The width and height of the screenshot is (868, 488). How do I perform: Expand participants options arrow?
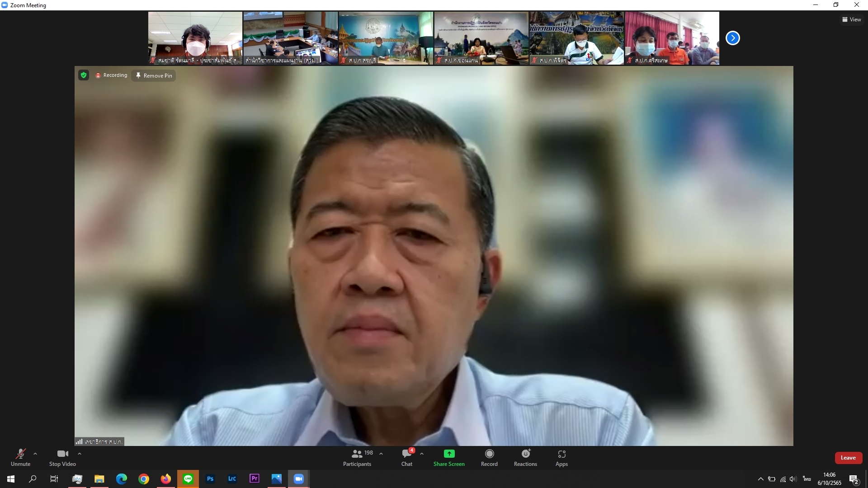[381, 454]
